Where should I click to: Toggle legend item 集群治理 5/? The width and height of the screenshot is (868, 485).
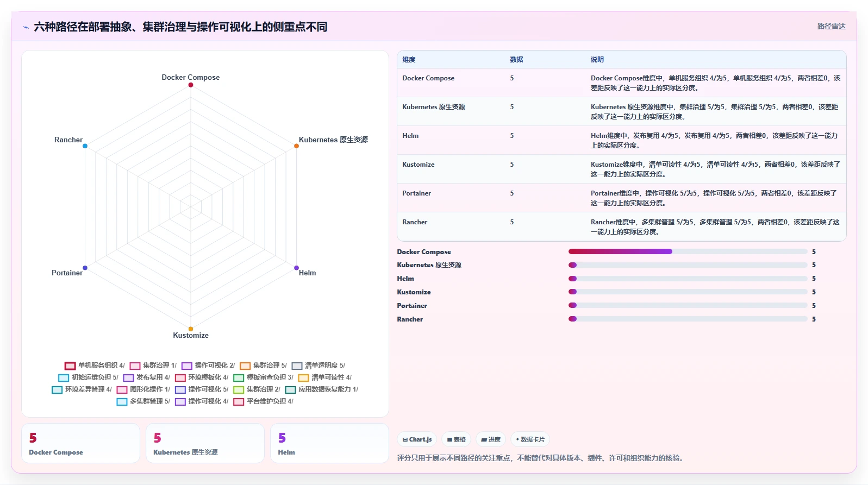click(x=264, y=366)
